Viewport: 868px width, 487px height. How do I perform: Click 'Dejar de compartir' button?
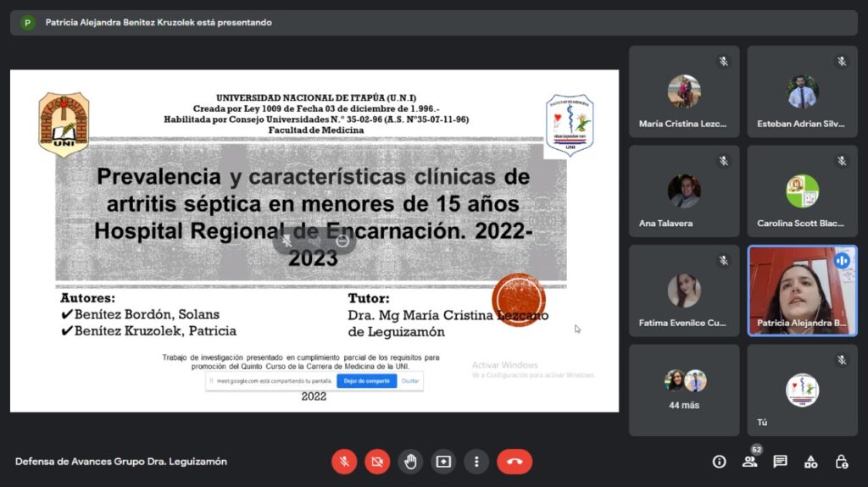(x=366, y=381)
